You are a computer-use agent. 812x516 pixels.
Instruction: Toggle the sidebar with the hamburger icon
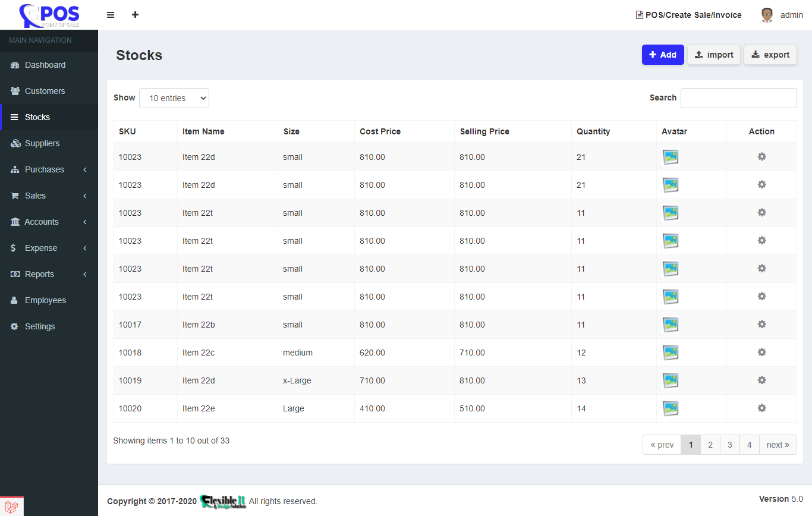coord(111,14)
